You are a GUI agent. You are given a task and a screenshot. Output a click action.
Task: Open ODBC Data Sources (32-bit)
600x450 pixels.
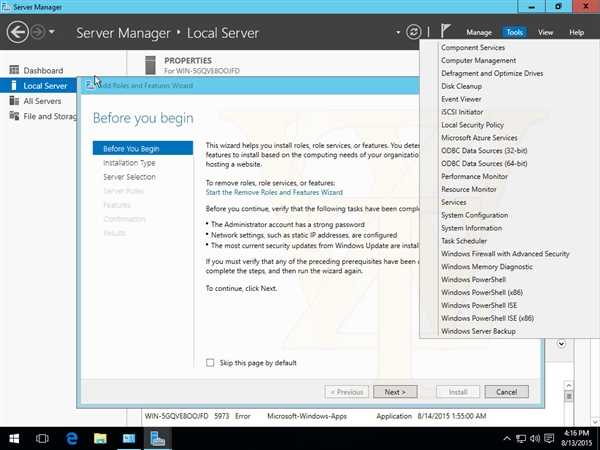click(484, 151)
